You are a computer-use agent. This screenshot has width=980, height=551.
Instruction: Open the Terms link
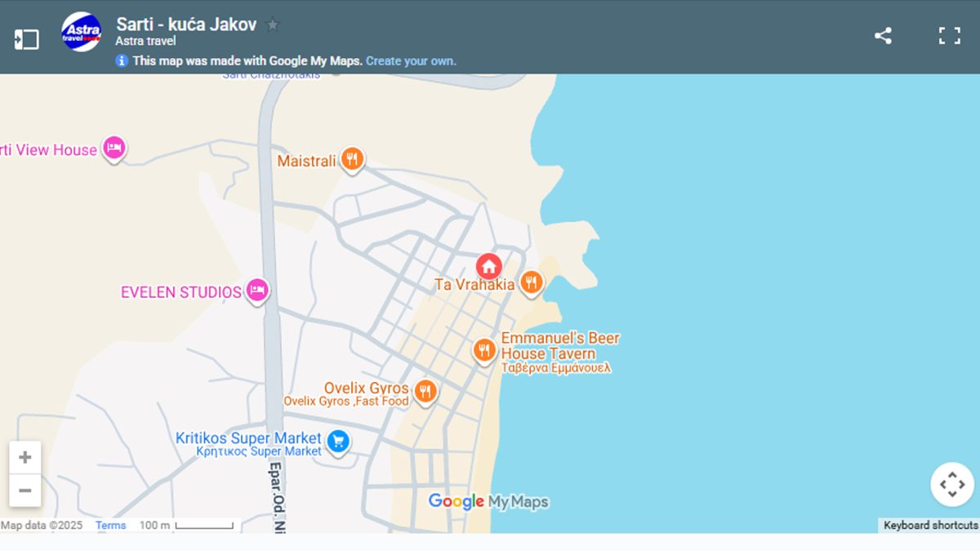[x=110, y=526]
